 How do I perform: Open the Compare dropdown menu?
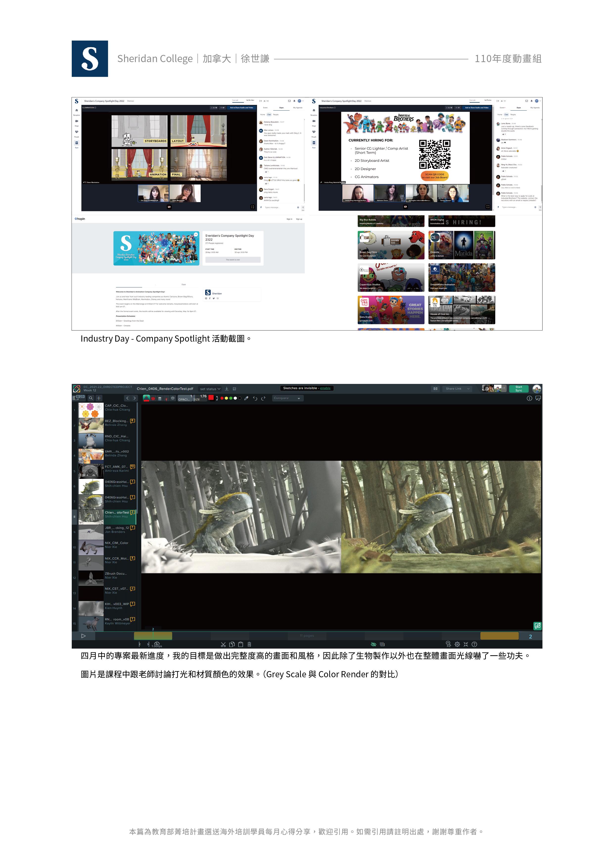coord(287,398)
